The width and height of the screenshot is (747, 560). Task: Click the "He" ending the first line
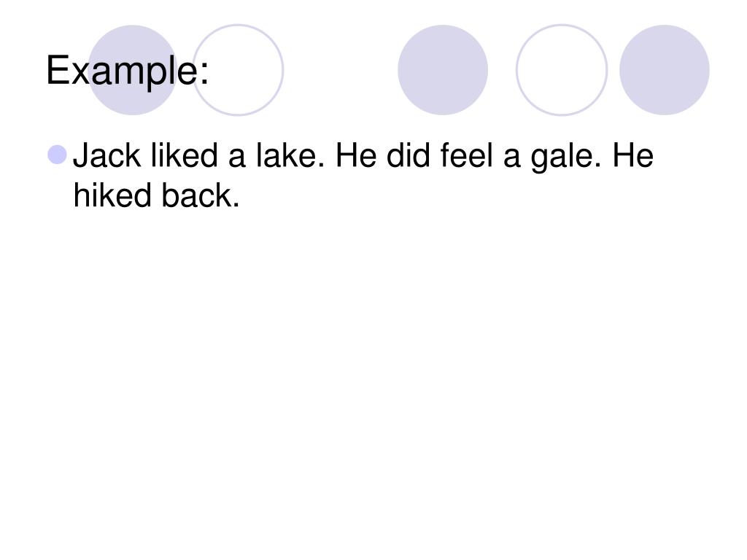tap(633, 155)
